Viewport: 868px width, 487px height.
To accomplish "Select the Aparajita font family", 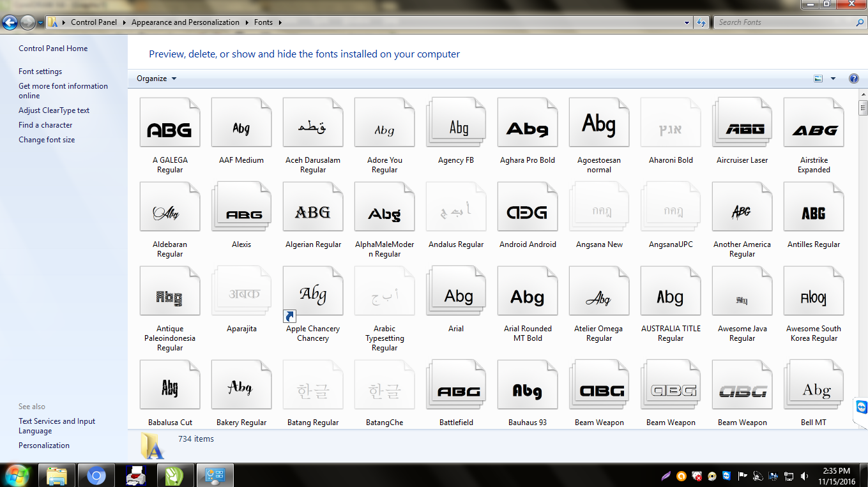I will point(241,291).
